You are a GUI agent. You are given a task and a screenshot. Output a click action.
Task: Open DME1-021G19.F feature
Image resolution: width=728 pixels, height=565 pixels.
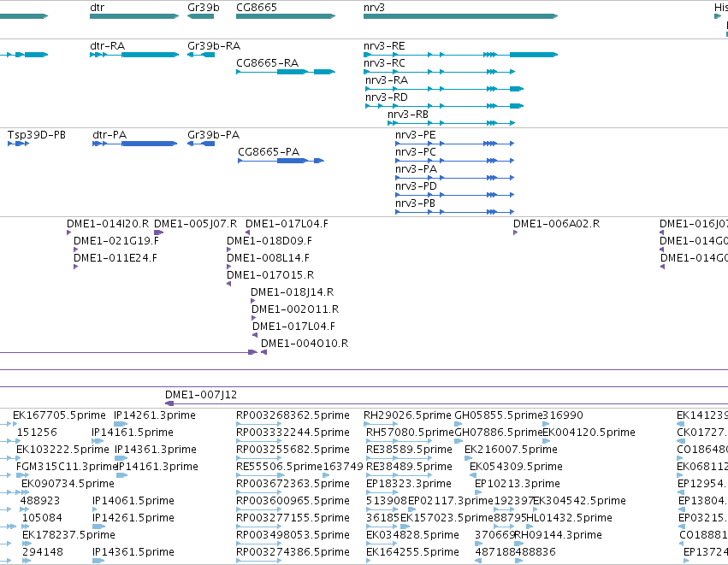75,250
